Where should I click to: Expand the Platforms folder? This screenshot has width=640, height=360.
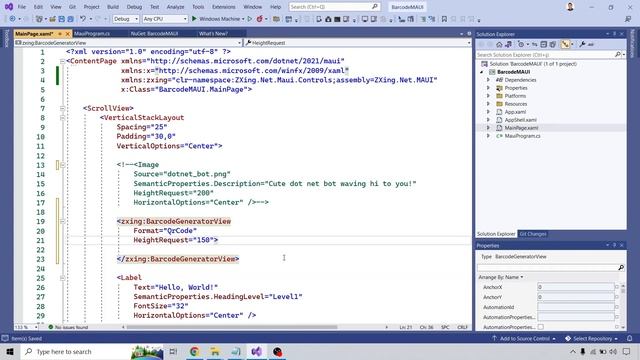coord(488,96)
